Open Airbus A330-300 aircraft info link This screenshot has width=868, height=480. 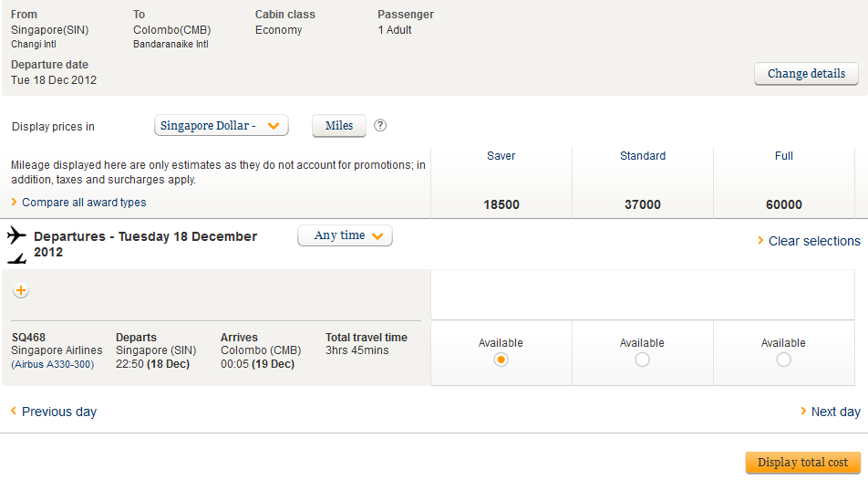[53, 364]
